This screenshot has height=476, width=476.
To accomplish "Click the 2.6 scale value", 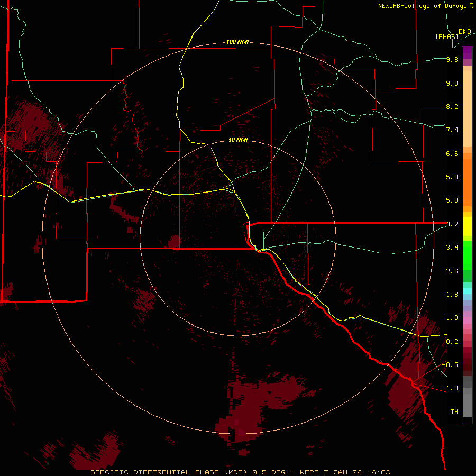I will (452, 271).
